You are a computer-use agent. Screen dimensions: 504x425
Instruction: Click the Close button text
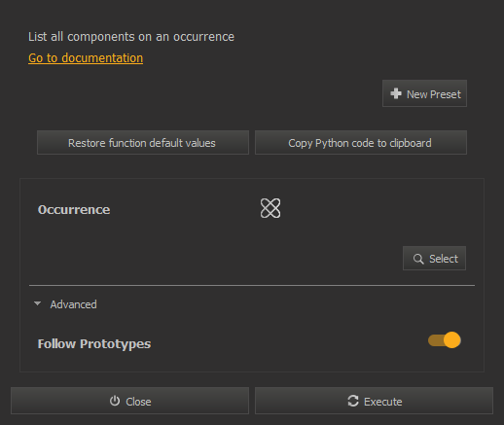pyautogui.click(x=138, y=402)
